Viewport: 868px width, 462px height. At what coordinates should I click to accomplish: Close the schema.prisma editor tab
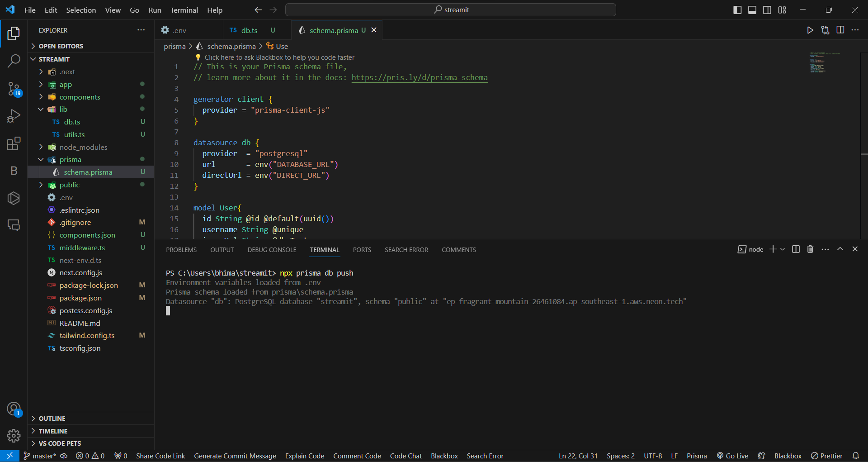374,30
